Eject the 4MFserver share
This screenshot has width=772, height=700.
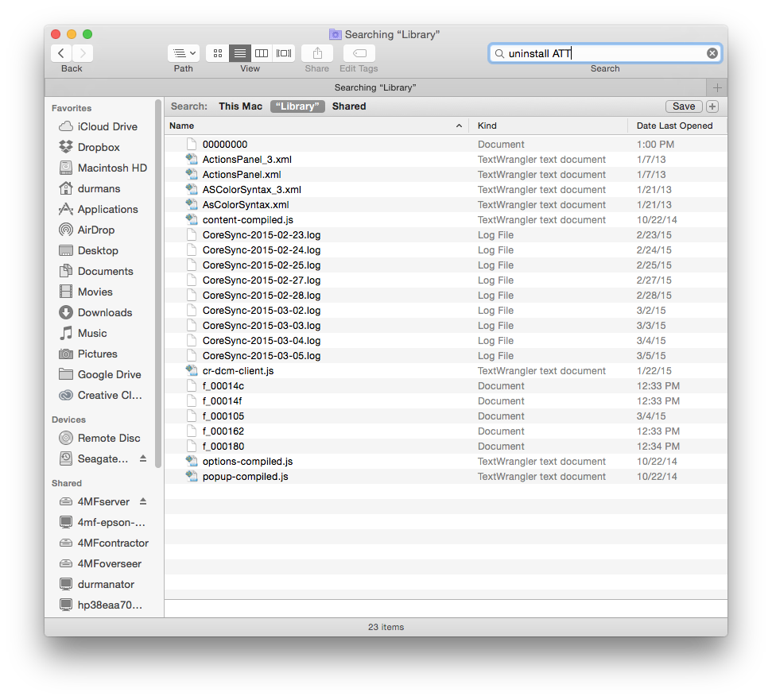tap(143, 501)
